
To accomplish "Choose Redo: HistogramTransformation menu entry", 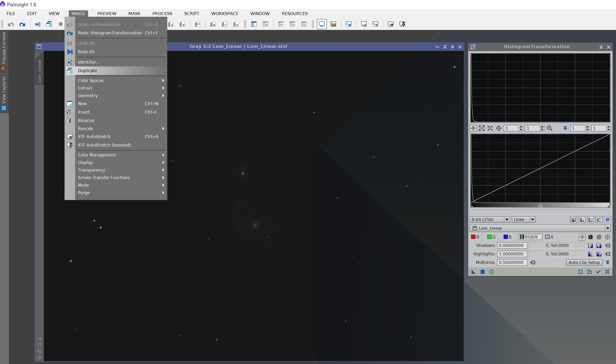I will click(x=116, y=33).
